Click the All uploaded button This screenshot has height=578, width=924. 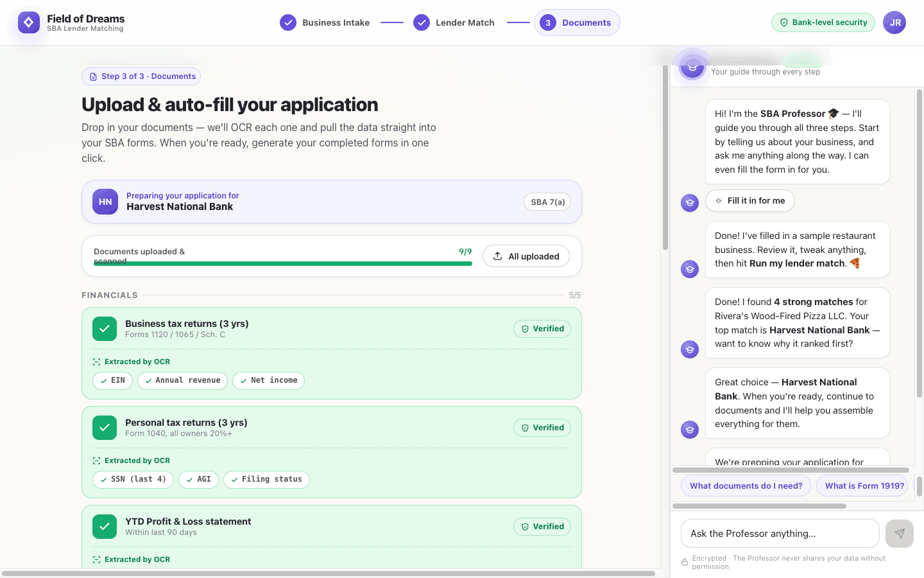pos(526,256)
